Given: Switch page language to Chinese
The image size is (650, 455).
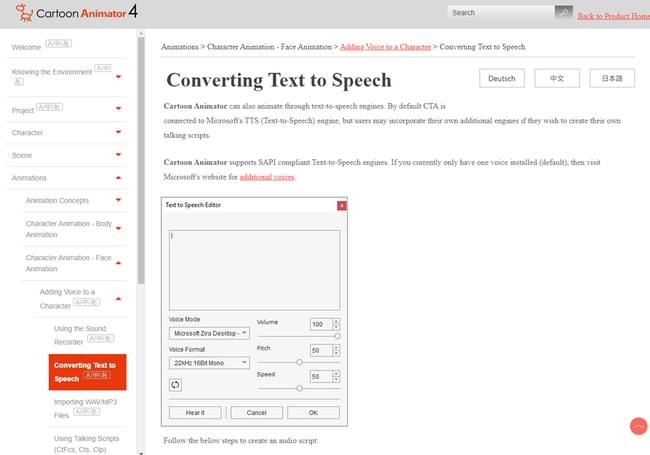Looking at the screenshot, I should [x=557, y=78].
